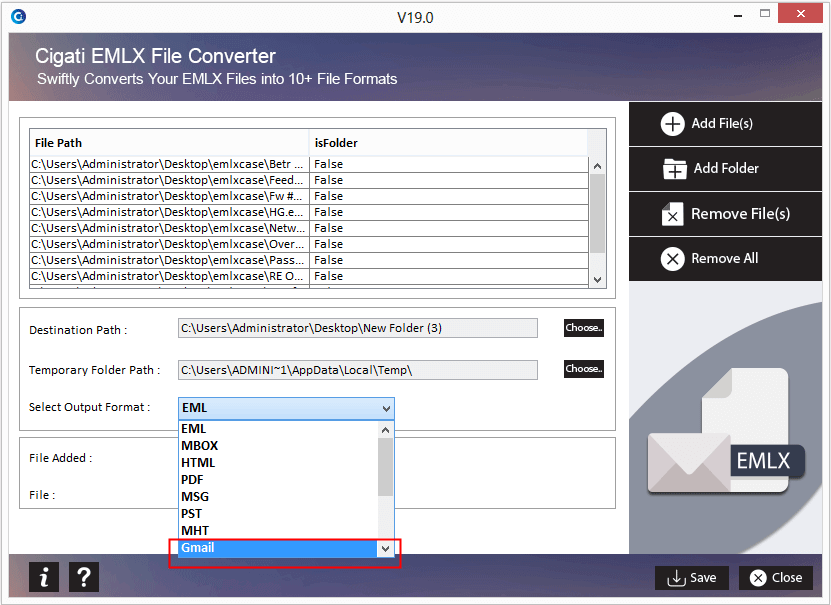Select the file row ending in Over...
Viewport: 831px width, 605px height.
[309, 244]
